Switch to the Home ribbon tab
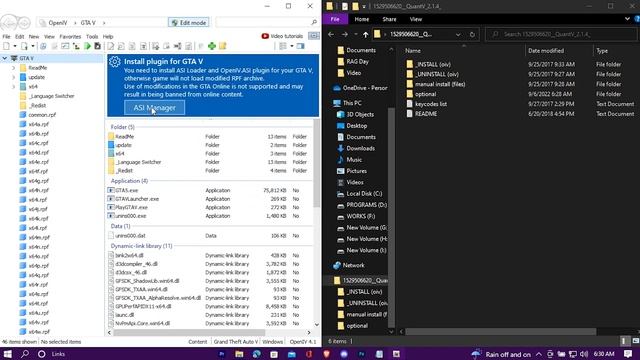The height and width of the screenshot is (360, 640). click(x=362, y=19)
